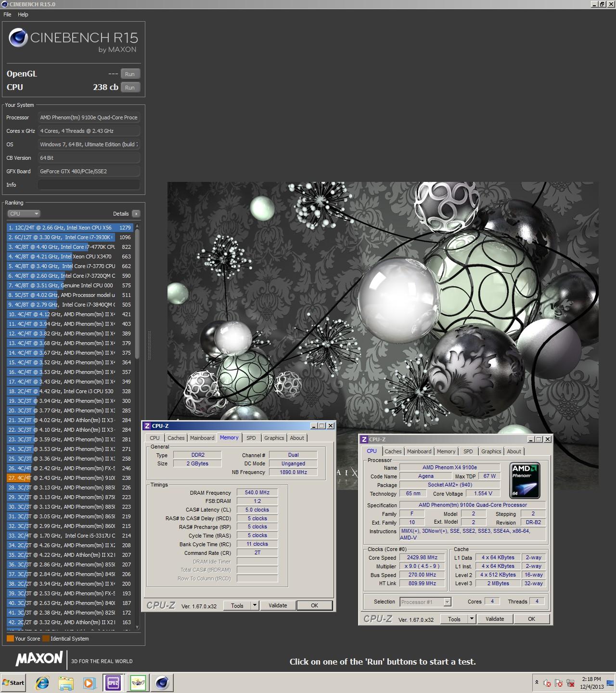Screen dimensions: 616x693
Task: Select rank 18 Intel Core i3 entry
Action: click(x=70, y=391)
